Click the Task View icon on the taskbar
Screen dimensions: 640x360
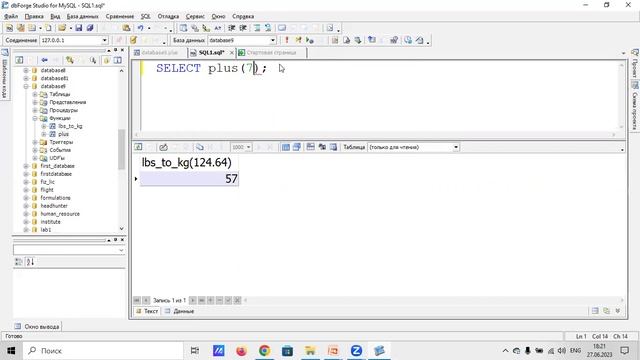pyautogui.click(x=195, y=351)
